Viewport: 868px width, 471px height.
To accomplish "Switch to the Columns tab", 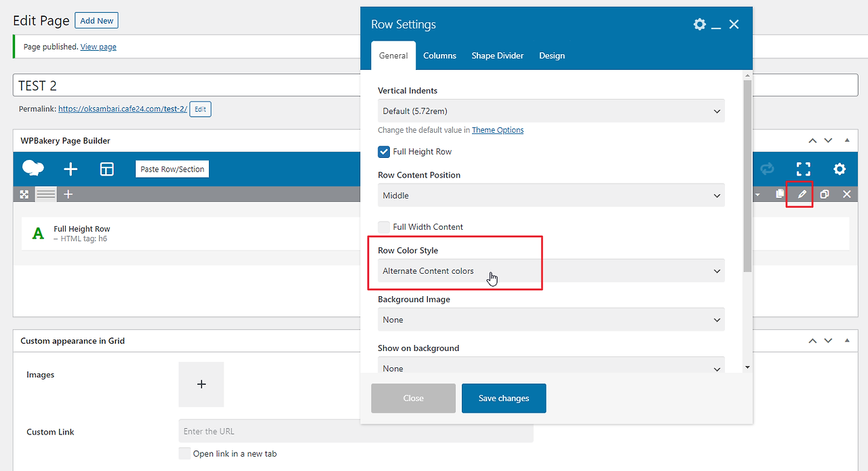I will click(x=440, y=56).
